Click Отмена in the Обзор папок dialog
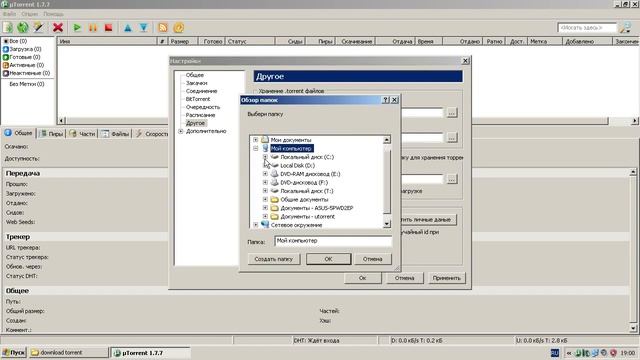The image size is (640, 360). 372,259
